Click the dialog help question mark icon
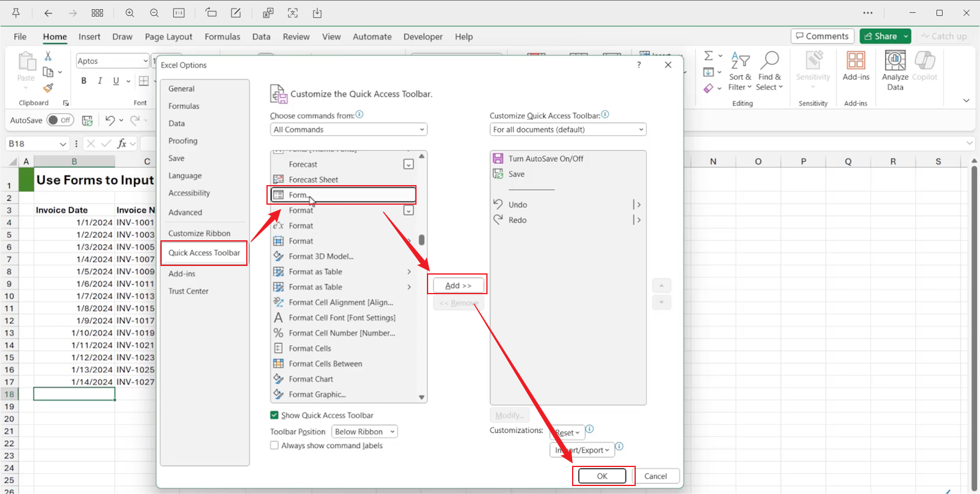The image size is (980, 494). [x=639, y=65]
